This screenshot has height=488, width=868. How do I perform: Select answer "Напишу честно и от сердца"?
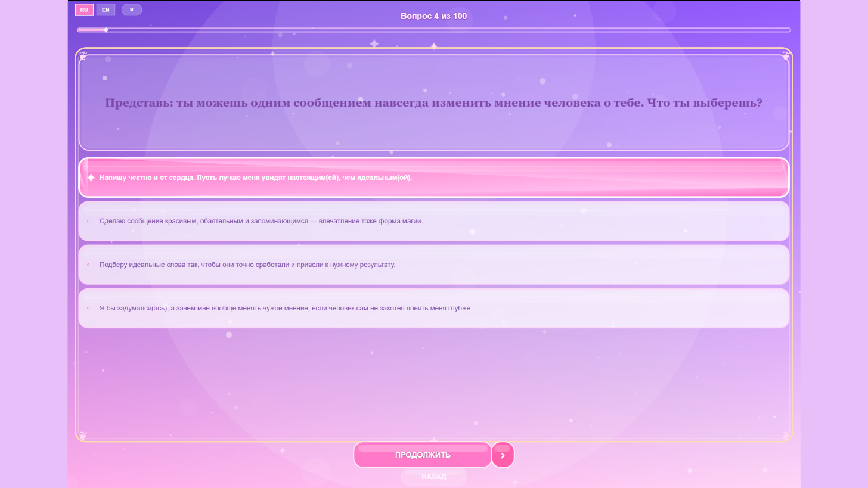[434, 178]
